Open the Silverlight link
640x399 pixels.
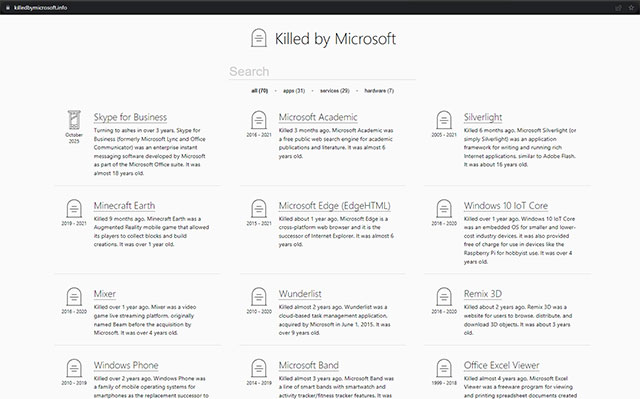(x=483, y=117)
